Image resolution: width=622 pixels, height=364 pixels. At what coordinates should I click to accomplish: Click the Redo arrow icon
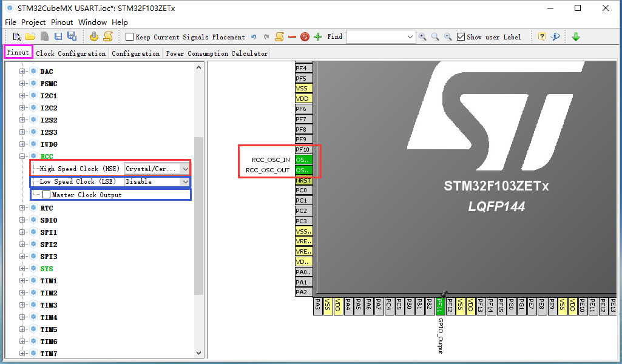(x=266, y=37)
